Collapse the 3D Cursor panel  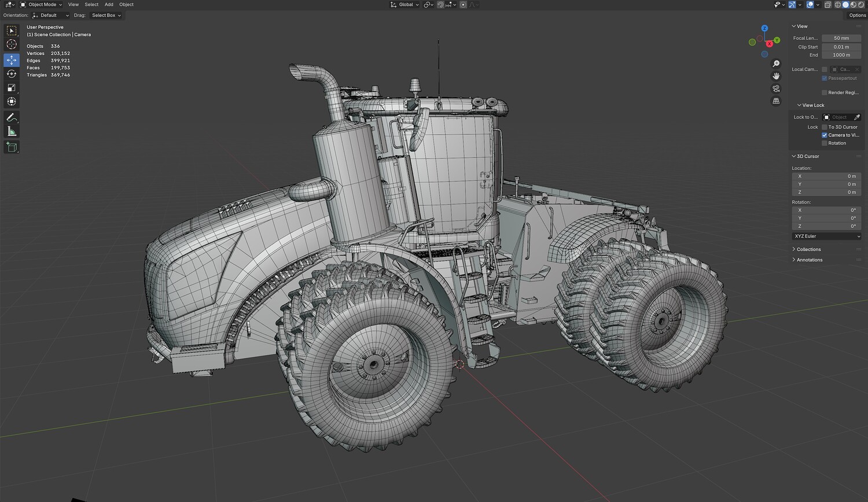pyautogui.click(x=806, y=157)
